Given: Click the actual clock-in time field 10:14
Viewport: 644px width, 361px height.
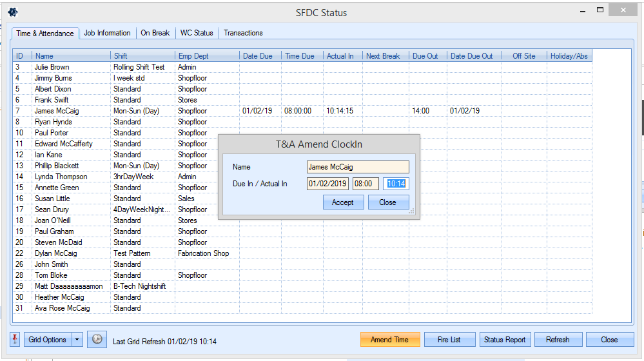Looking at the screenshot, I should [396, 184].
